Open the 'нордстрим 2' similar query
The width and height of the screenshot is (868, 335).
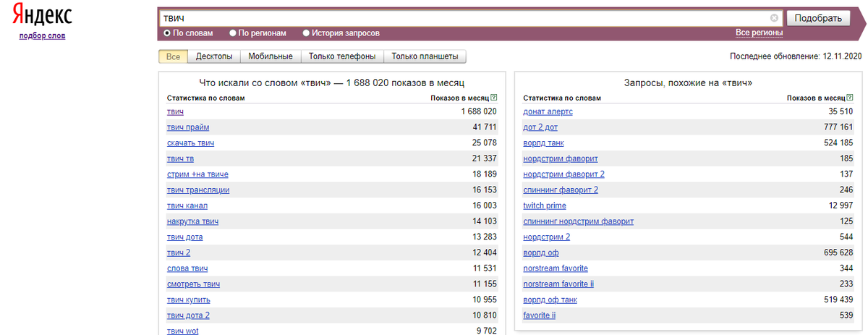(547, 237)
